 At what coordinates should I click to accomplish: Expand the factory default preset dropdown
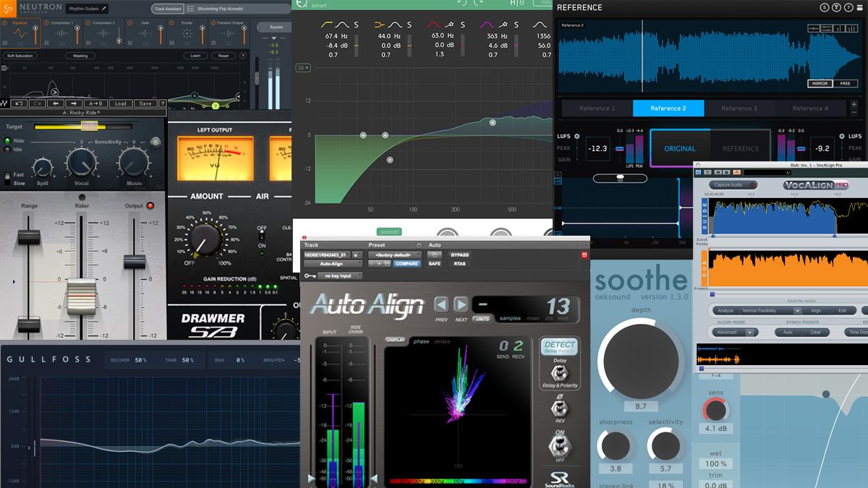394,255
